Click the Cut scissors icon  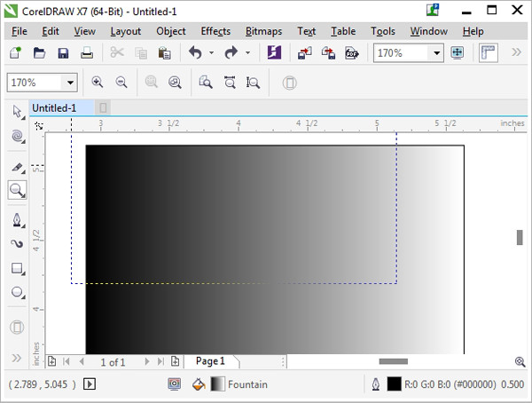[x=117, y=52]
